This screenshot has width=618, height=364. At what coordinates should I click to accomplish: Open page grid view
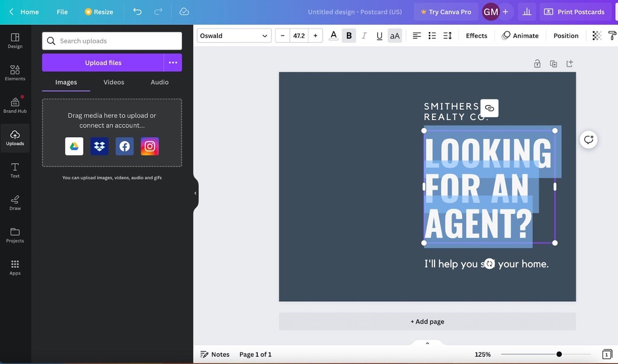607,354
